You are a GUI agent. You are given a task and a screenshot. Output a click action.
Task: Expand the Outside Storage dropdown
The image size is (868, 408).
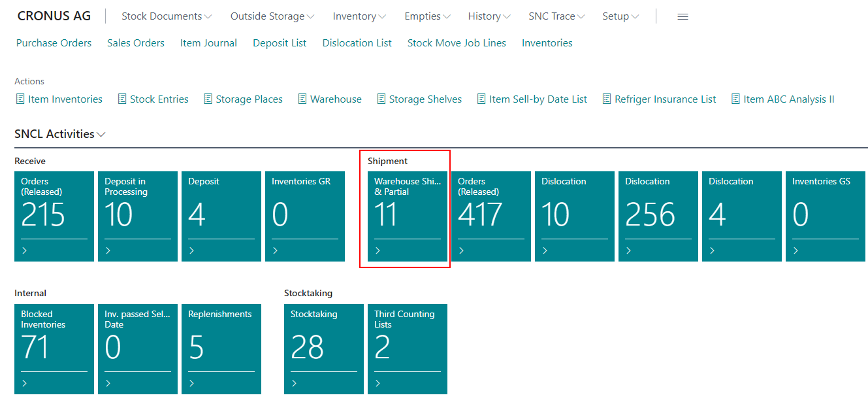pos(272,16)
